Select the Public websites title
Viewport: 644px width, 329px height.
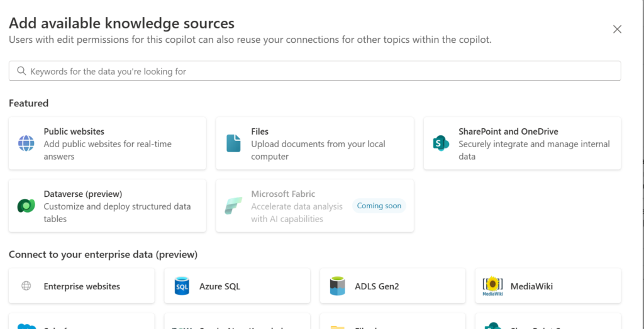pyautogui.click(x=74, y=131)
